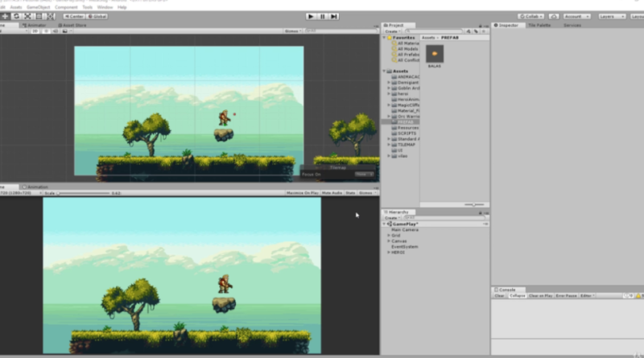Image resolution: width=644 pixels, height=358 pixels.
Task: Open the Project panel Create dropdown
Action: tap(393, 31)
